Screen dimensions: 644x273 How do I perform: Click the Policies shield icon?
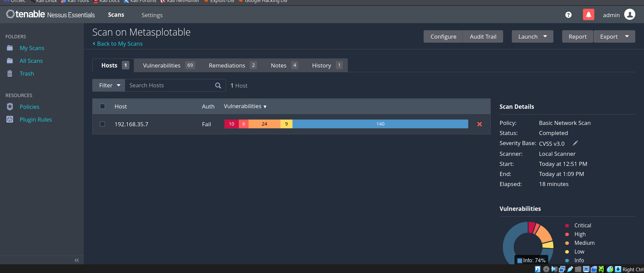10,107
